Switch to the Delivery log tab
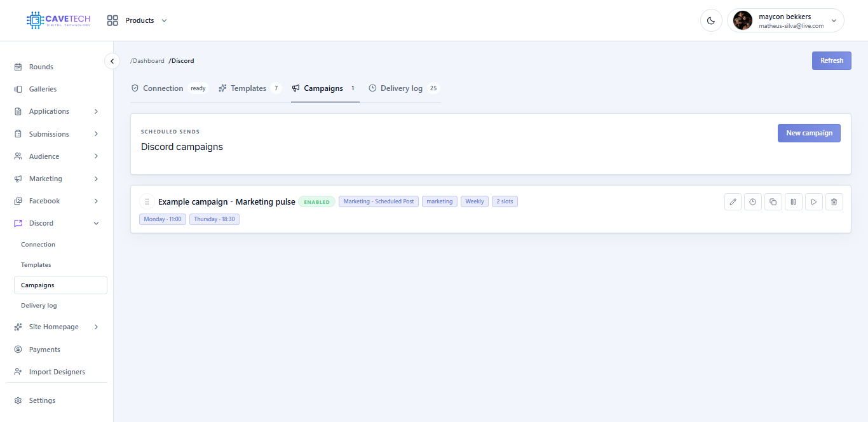Image resolution: width=868 pixels, height=422 pixels. pyautogui.click(x=404, y=88)
